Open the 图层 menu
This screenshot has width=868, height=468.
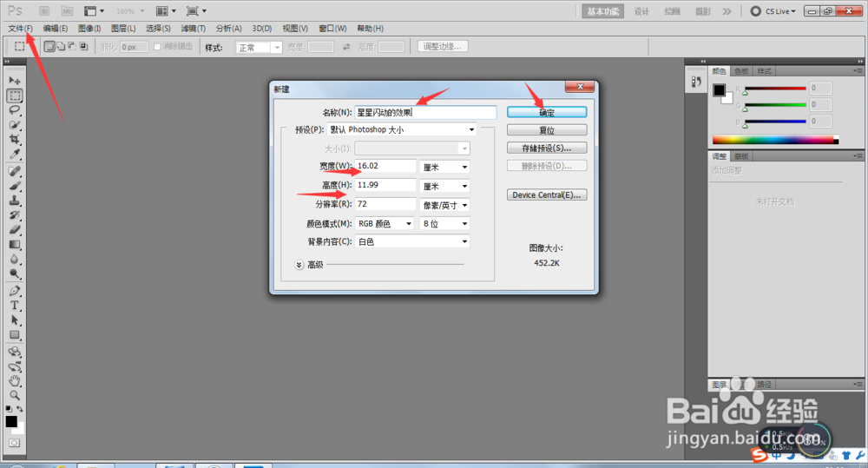[123, 29]
